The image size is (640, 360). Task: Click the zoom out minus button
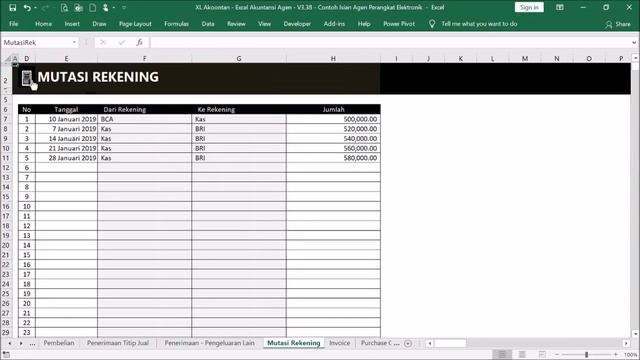557,355
